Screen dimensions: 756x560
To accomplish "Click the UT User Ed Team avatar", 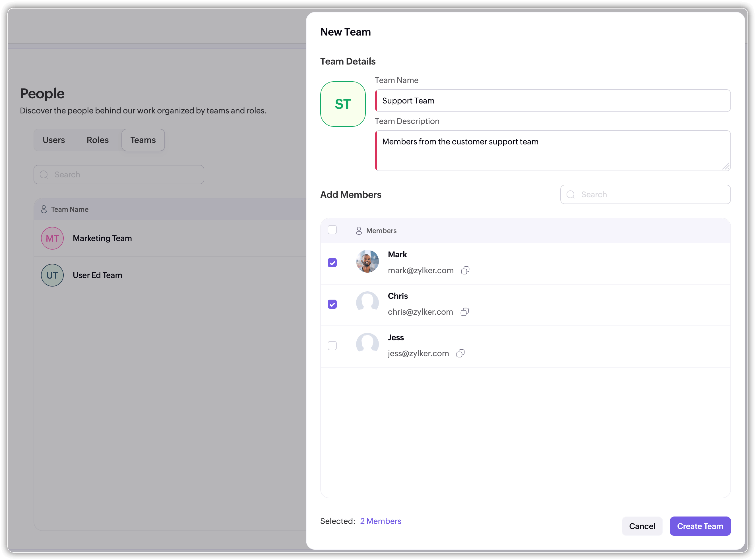I will pos(52,275).
